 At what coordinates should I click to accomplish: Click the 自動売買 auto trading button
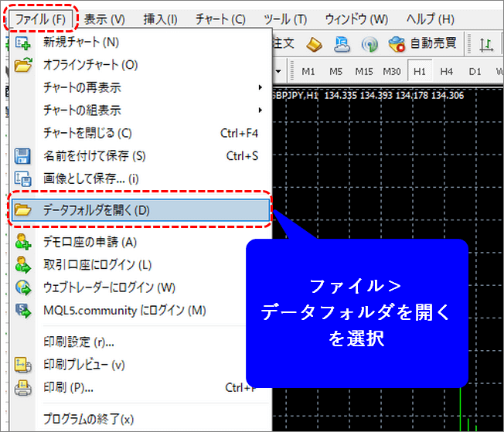click(x=422, y=43)
